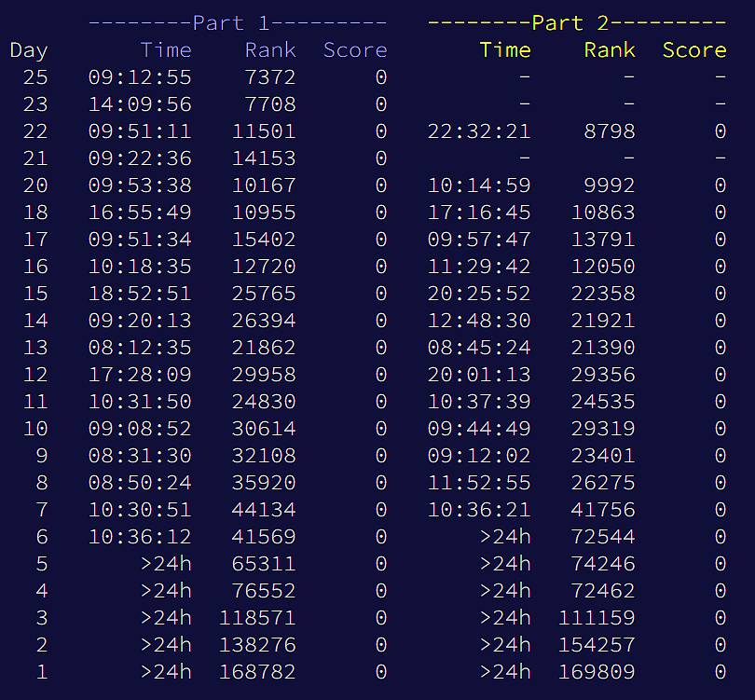The image size is (755, 700).
Task: Select Part 2 time 10:14:59
Action: pos(479,185)
